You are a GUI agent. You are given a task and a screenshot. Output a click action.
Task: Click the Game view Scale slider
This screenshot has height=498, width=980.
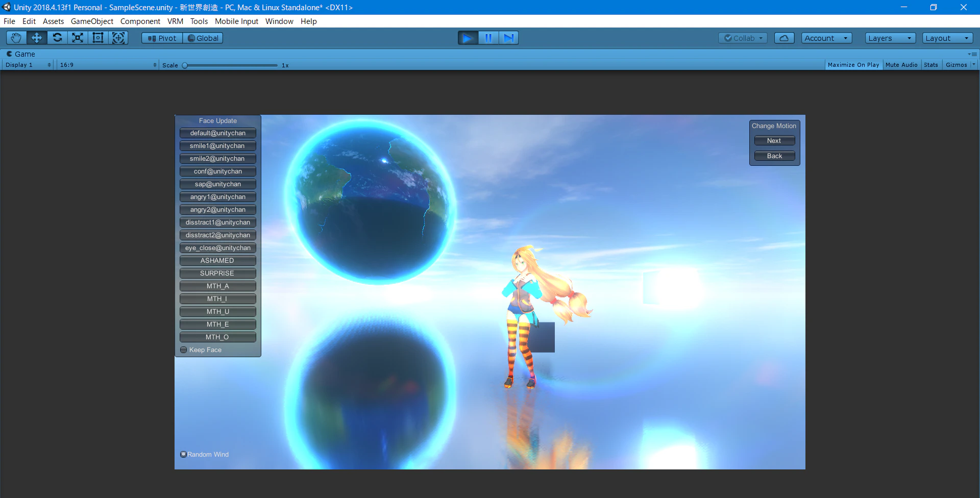point(230,65)
